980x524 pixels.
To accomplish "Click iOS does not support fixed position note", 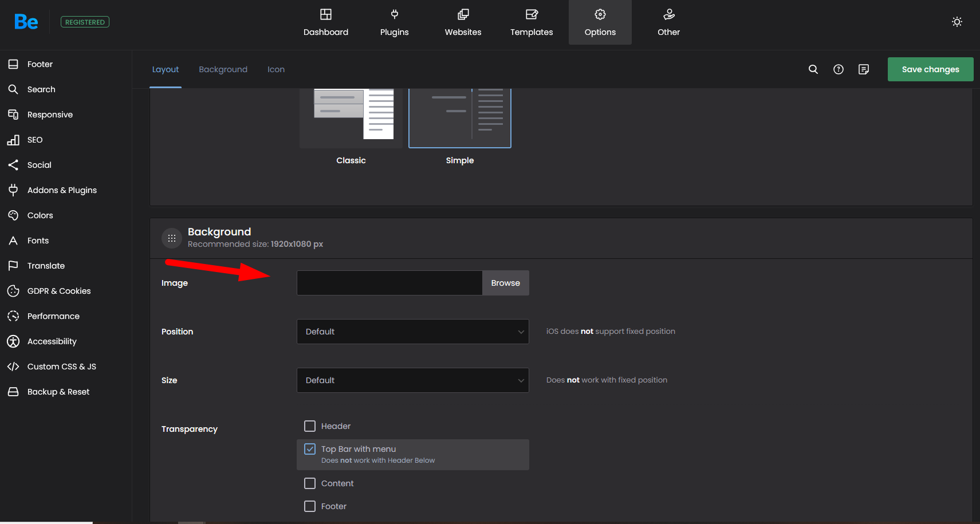I will (611, 331).
